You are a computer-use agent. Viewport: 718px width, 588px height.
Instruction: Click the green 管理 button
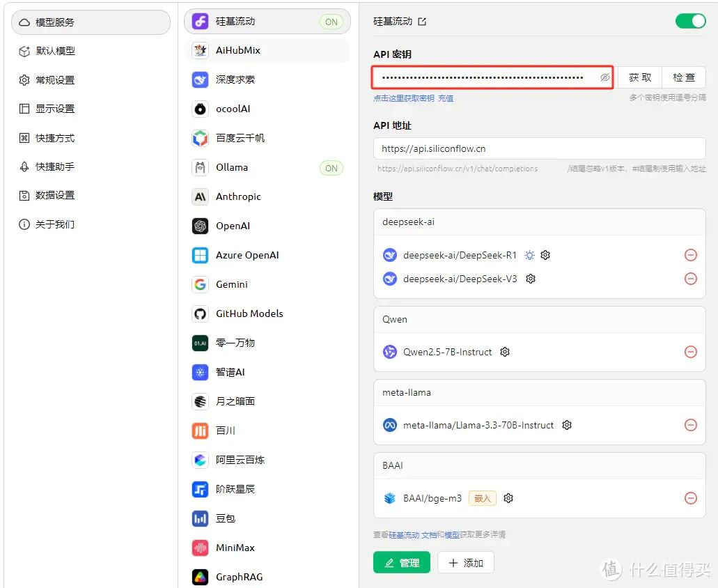402,563
